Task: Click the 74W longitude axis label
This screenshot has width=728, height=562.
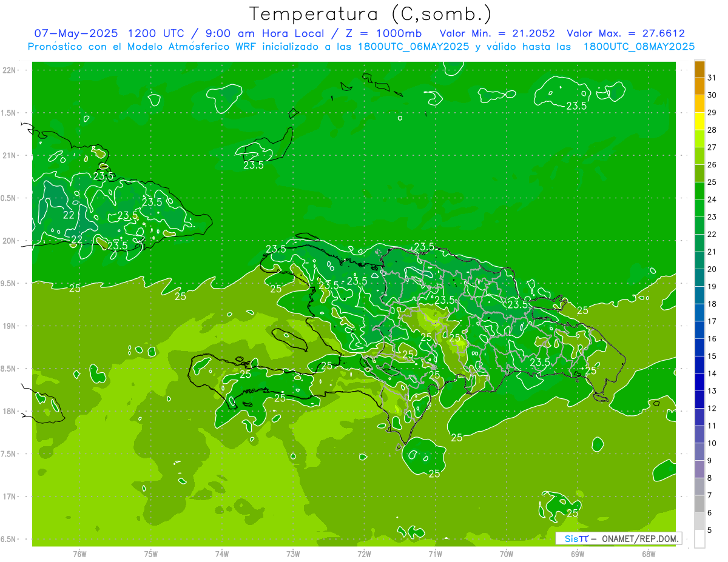Action: tap(222, 554)
